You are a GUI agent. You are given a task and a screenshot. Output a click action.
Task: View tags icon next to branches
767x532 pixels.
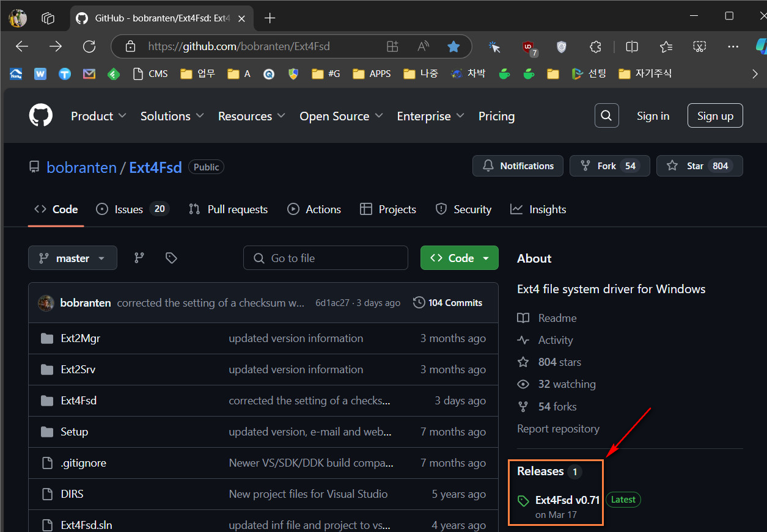point(171,258)
